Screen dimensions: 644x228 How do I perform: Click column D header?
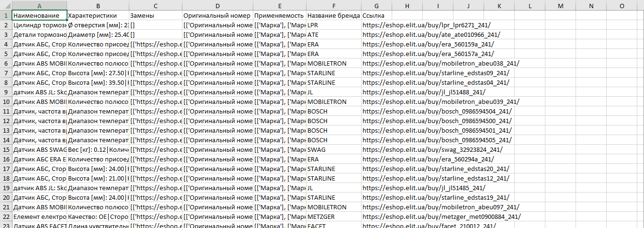(x=218, y=5)
